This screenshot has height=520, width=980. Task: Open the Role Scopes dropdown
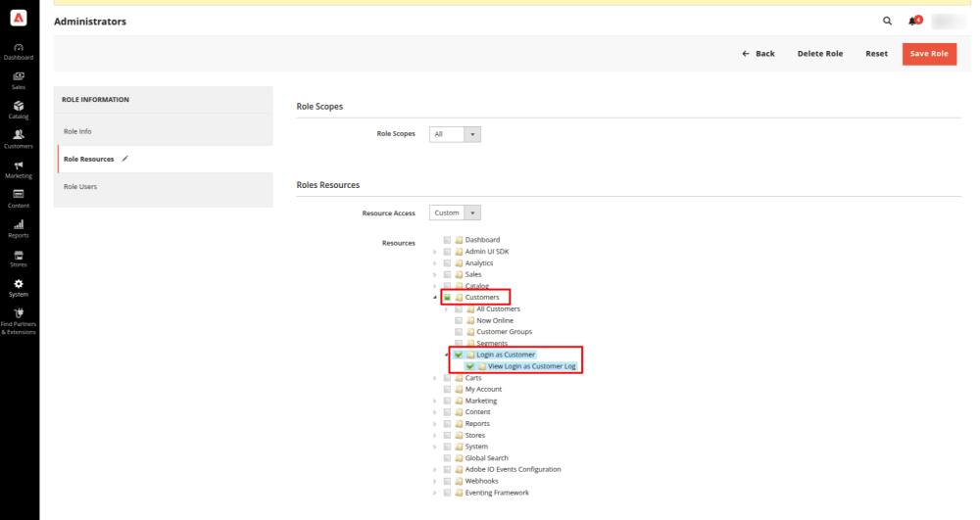456,134
